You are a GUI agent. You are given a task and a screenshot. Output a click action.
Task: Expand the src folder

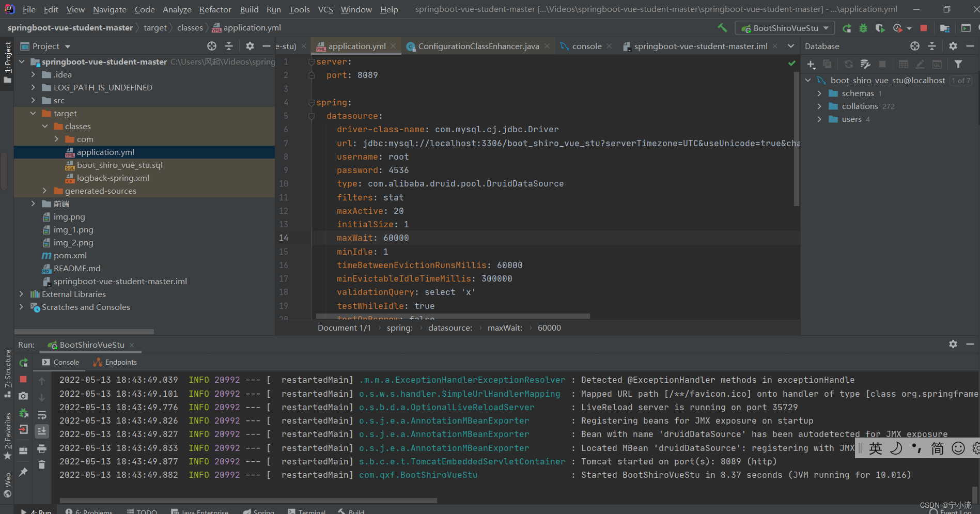coord(33,100)
